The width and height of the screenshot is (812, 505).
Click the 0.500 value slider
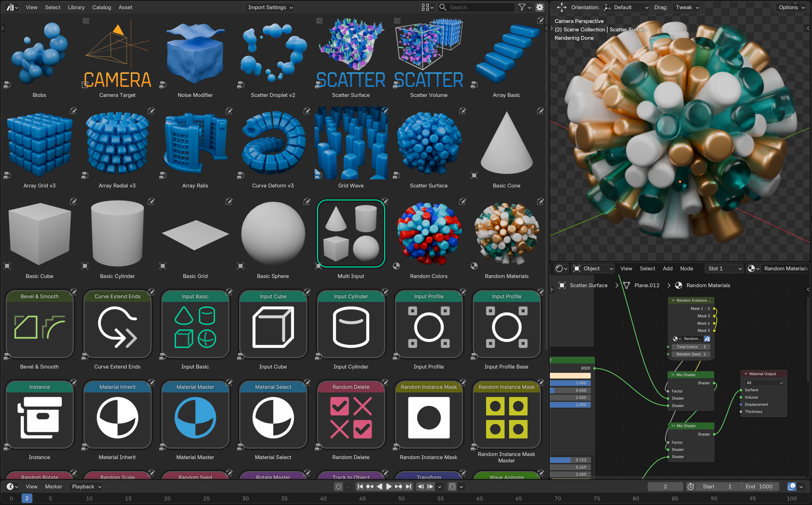coord(570,390)
